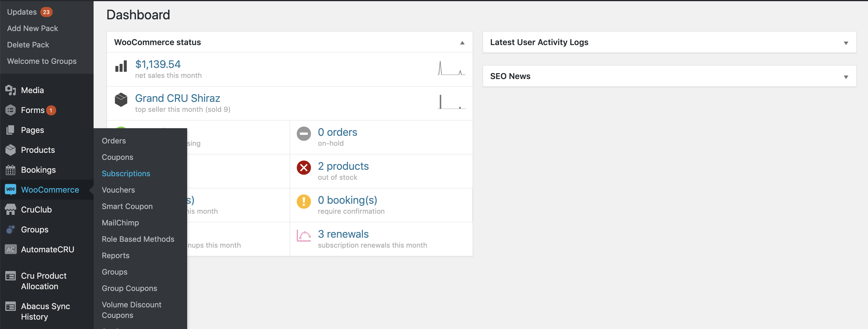Click the Forms menu label
The width and height of the screenshot is (868, 329).
click(x=33, y=110)
